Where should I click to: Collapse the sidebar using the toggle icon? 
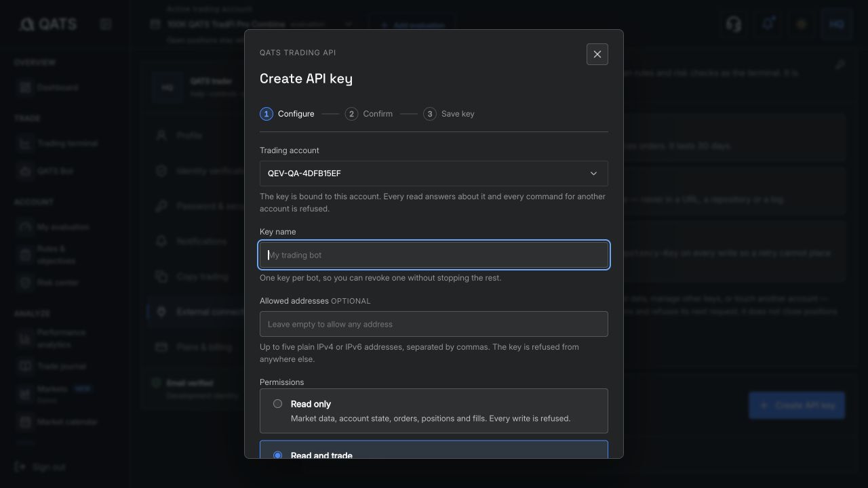[106, 24]
